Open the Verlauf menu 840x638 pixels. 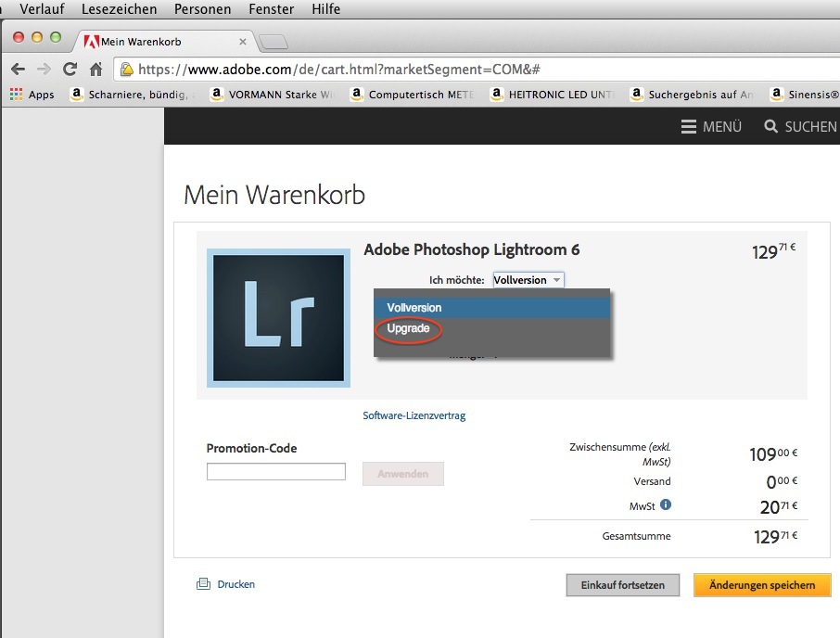tap(42, 9)
